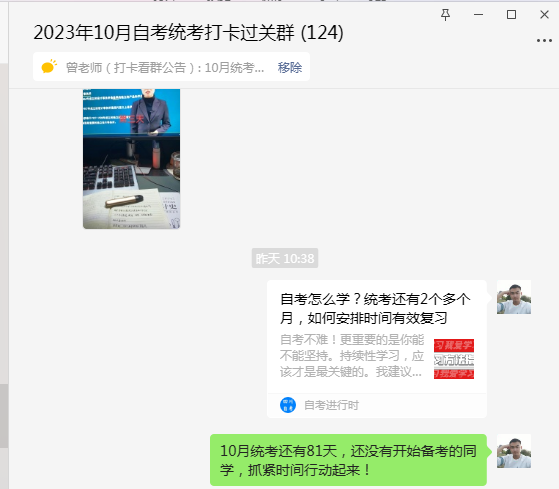Select the green 10月统考还有81天 message bubble

click(x=348, y=460)
